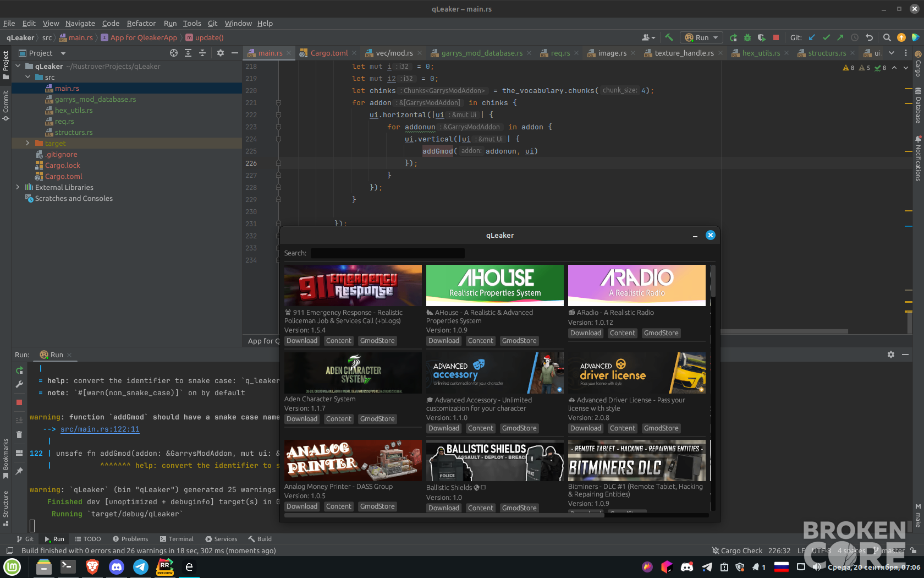
Task: Open GmodStore for AHouse addon
Action: 519,341
